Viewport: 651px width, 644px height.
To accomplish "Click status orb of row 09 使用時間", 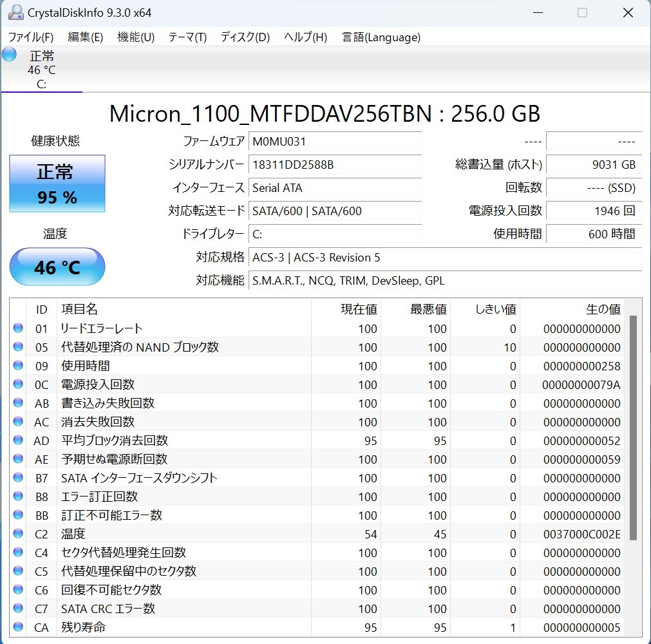I will coord(18,365).
